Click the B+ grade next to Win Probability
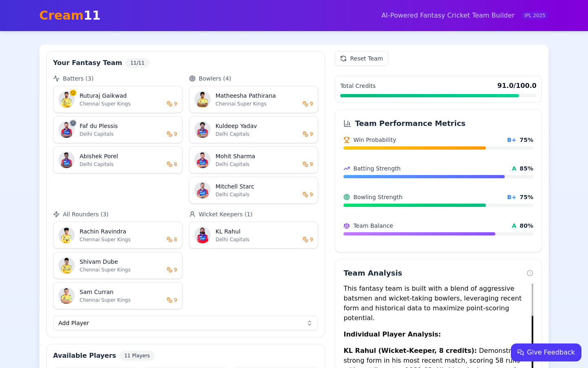 [x=512, y=140]
